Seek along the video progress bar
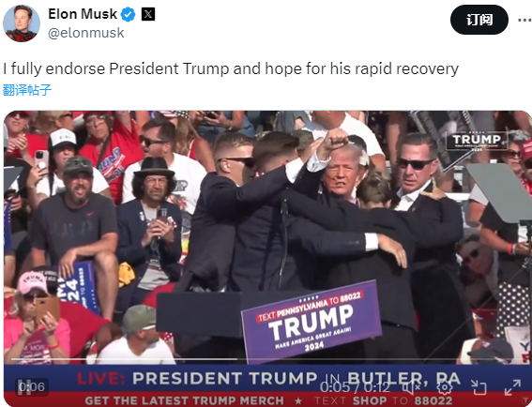The height and width of the screenshot is (407, 532). (x=265, y=359)
